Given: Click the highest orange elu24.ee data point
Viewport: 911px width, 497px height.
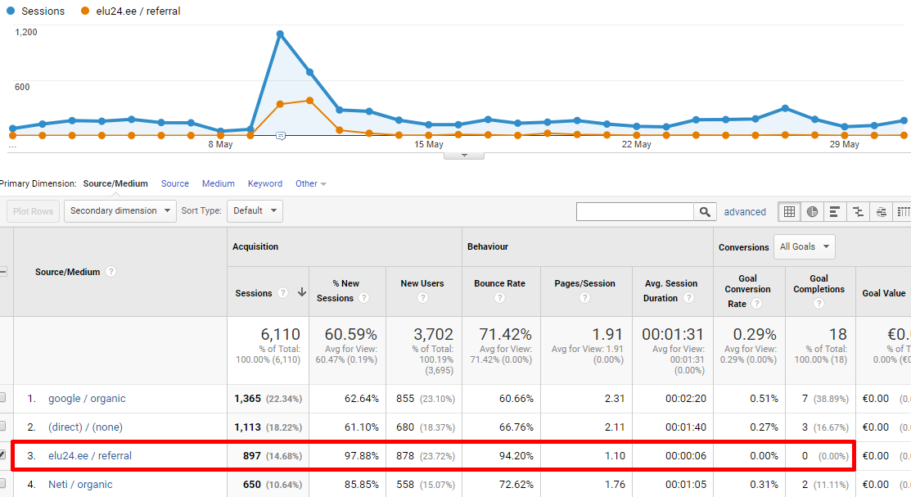Looking at the screenshot, I should pos(310,101).
